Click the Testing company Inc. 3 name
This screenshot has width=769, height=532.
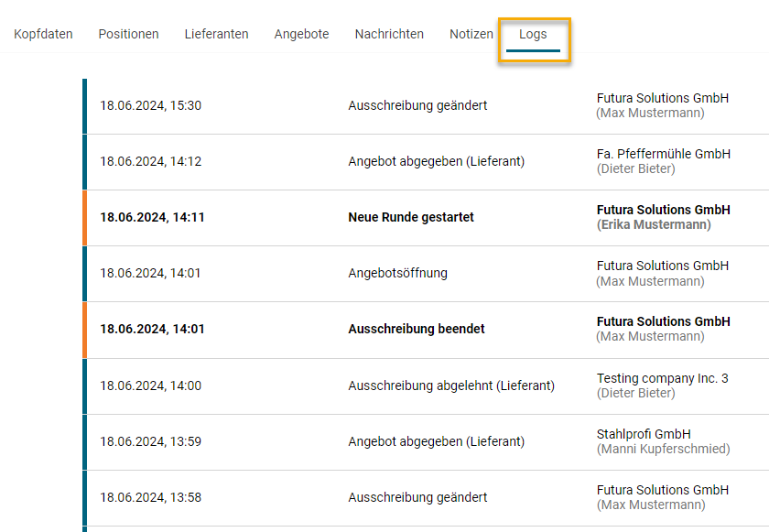click(x=662, y=378)
